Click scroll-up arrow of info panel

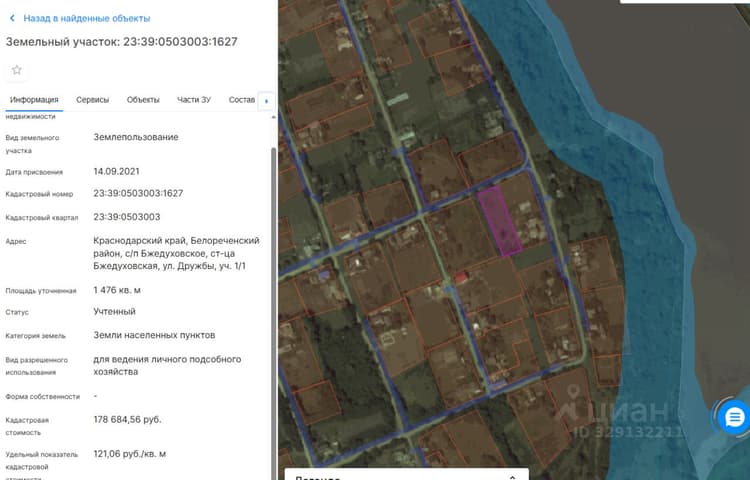274,117
